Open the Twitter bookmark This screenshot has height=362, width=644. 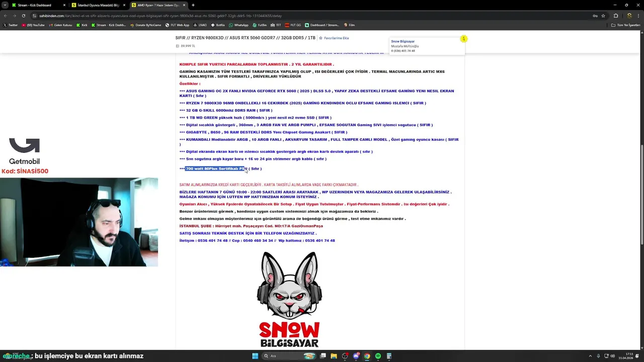tap(10, 25)
